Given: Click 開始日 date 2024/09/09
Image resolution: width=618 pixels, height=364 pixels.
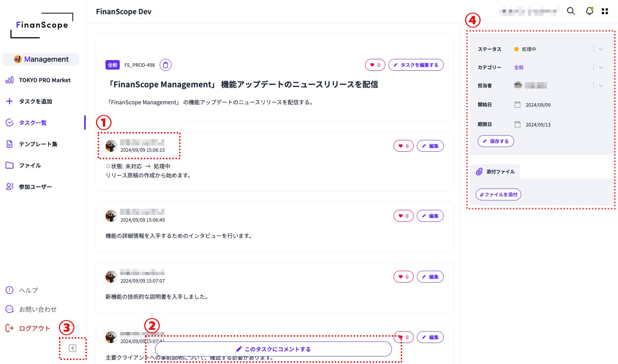Looking at the screenshot, I should tap(538, 105).
